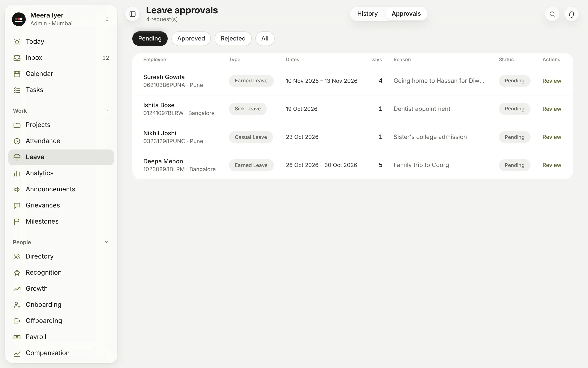Review Ishita Bose's sick leave
Viewport: 588px width, 368px height.
(x=552, y=109)
